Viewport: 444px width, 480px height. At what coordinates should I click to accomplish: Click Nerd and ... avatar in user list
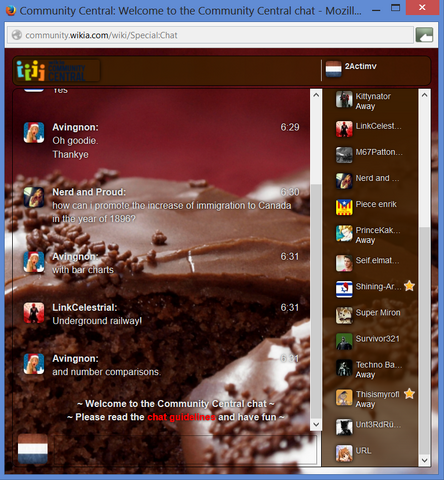[344, 181]
